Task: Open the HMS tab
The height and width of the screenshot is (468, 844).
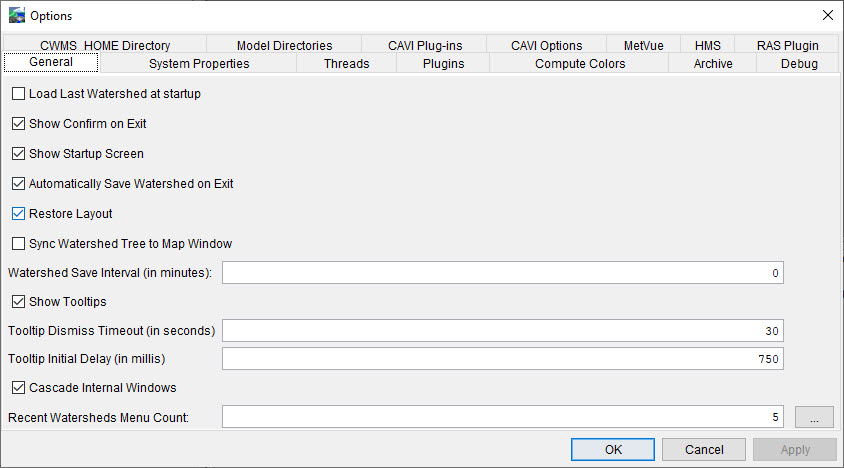Action: tap(707, 45)
